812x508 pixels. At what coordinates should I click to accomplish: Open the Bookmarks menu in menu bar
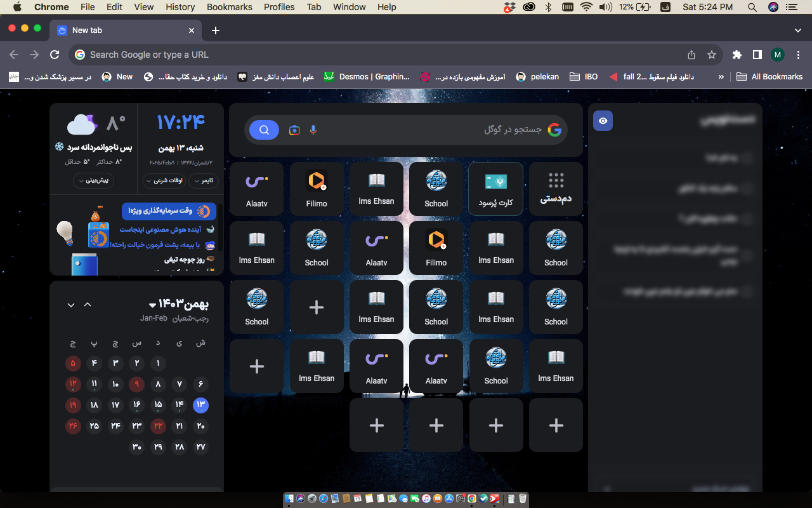[229, 7]
